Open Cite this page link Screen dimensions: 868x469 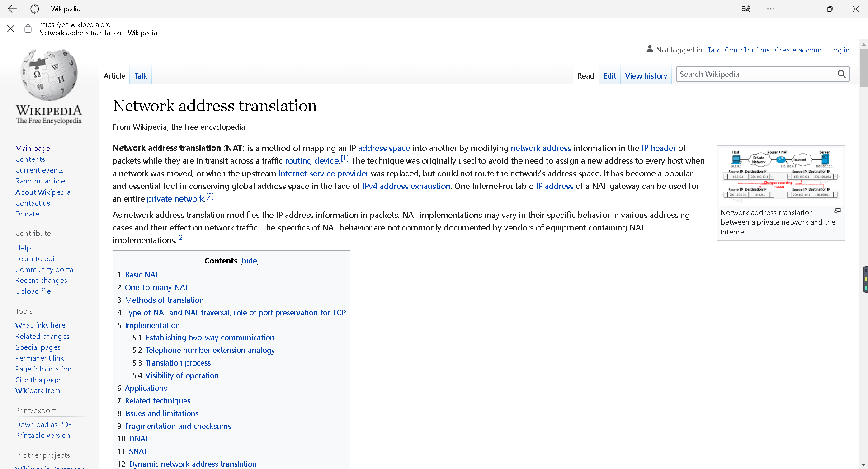tap(38, 380)
